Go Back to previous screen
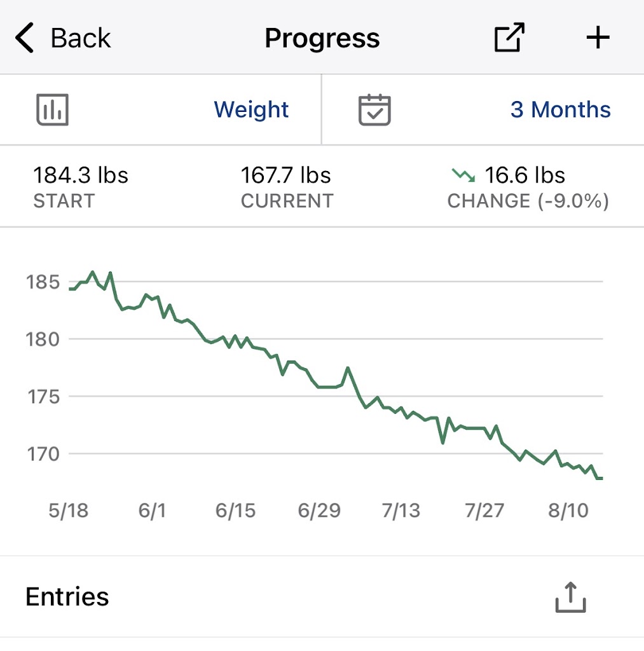 click(x=80, y=38)
